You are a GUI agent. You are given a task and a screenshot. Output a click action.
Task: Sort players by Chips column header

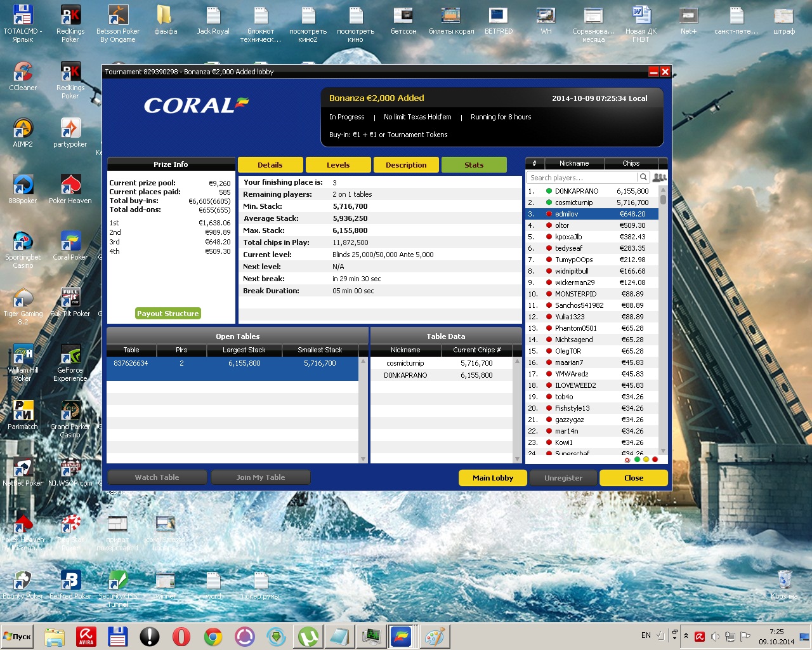(x=631, y=163)
